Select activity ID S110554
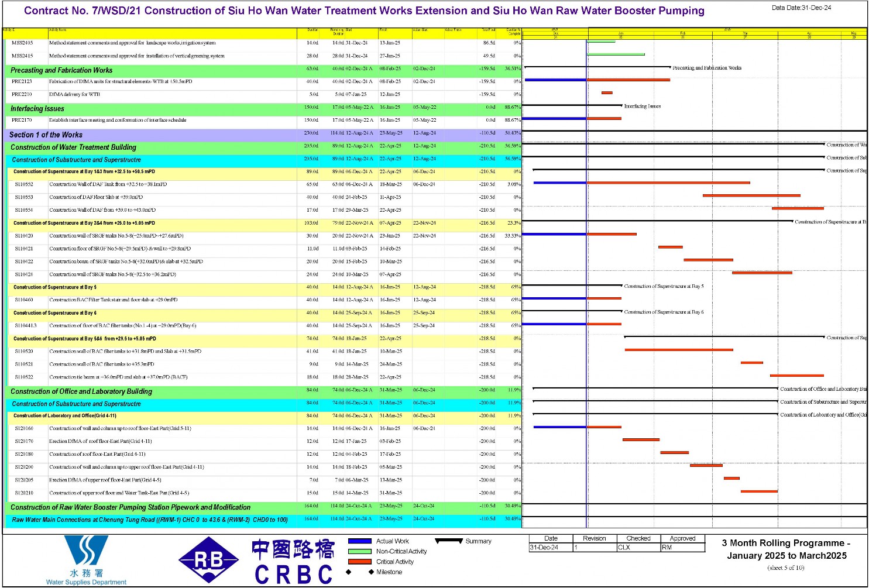 [x=24, y=210]
